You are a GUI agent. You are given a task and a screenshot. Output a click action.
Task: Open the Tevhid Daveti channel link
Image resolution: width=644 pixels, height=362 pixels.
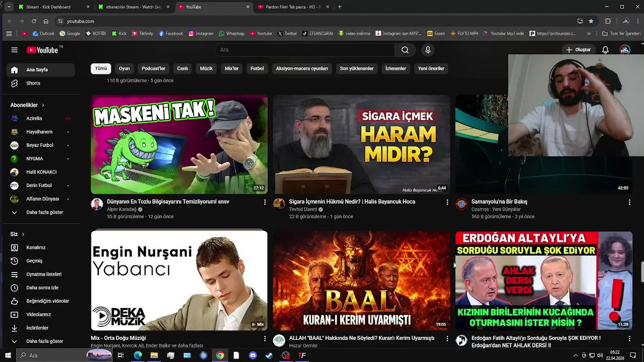(x=303, y=210)
